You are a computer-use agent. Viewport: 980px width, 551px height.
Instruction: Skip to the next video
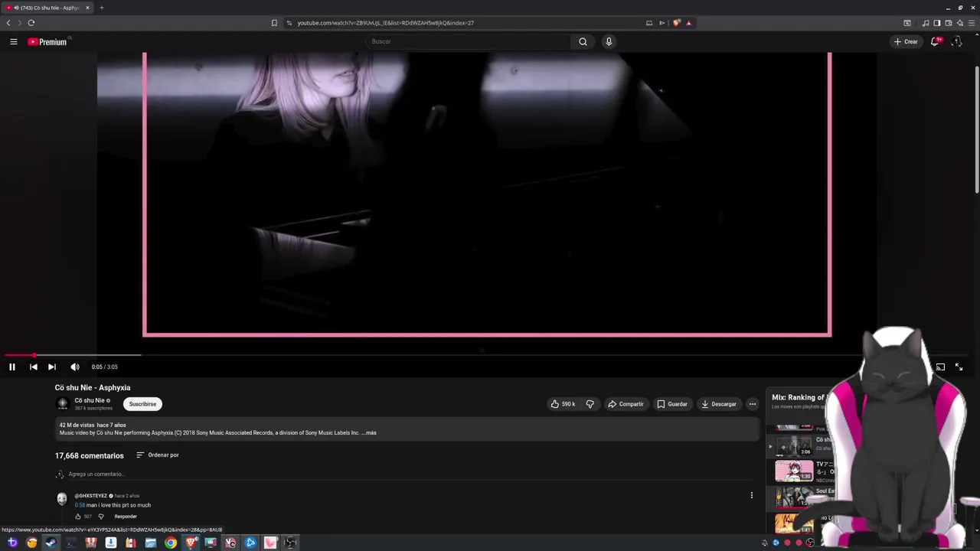tap(51, 367)
